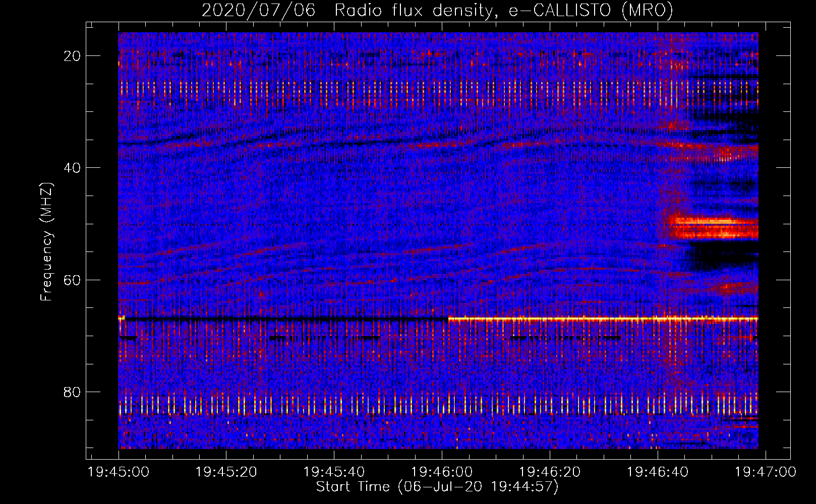
Task: Click the bright yellow horizontal line near 67 MHz
Action: point(603,319)
